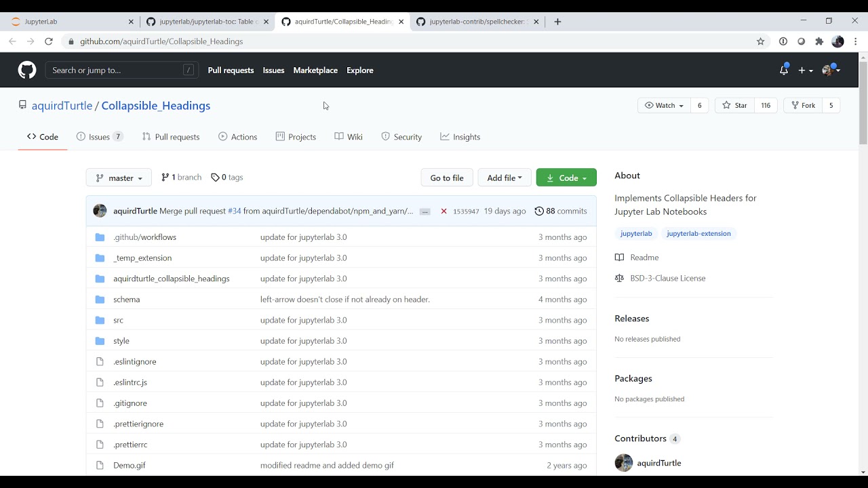
Task: Open the green Code dropdown
Action: click(566, 178)
